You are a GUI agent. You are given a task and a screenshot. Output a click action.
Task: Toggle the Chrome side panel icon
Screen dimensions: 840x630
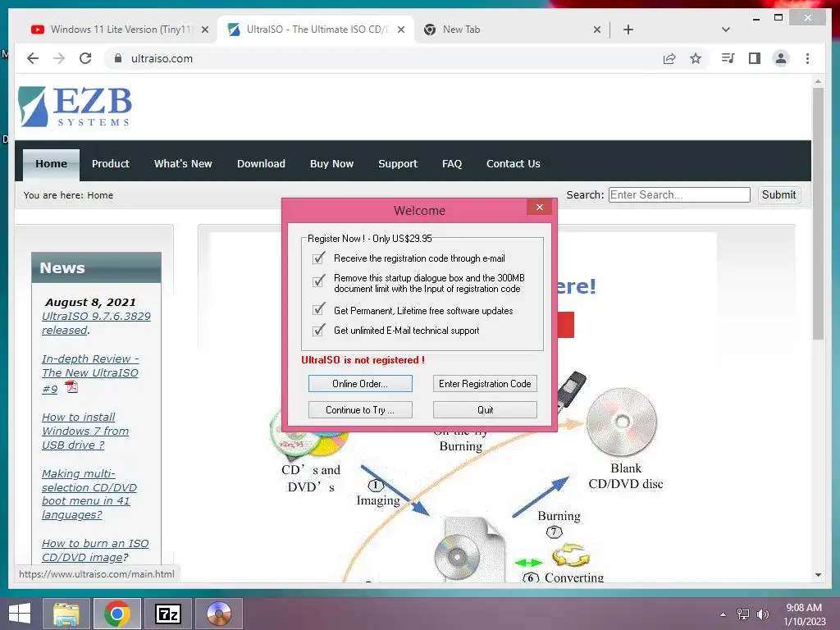click(x=755, y=58)
